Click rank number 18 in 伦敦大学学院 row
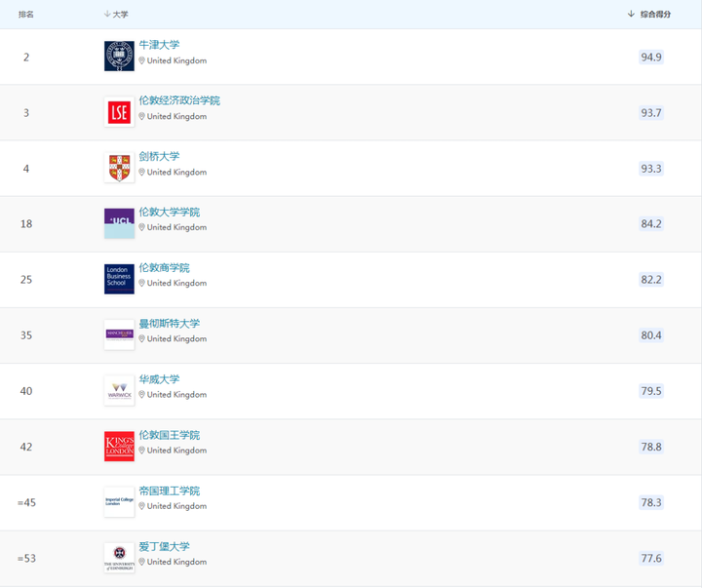This screenshot has height=588, width=702. [26, 224]
